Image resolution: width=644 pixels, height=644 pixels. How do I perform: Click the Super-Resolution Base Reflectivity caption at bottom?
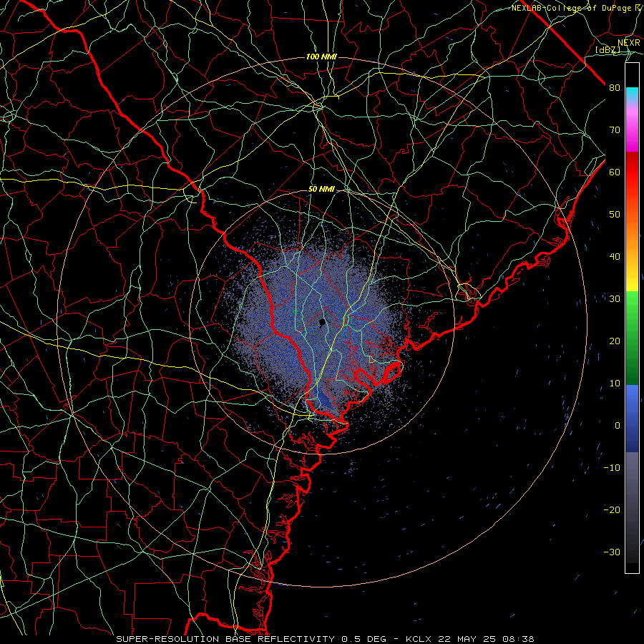pos(225,639)
